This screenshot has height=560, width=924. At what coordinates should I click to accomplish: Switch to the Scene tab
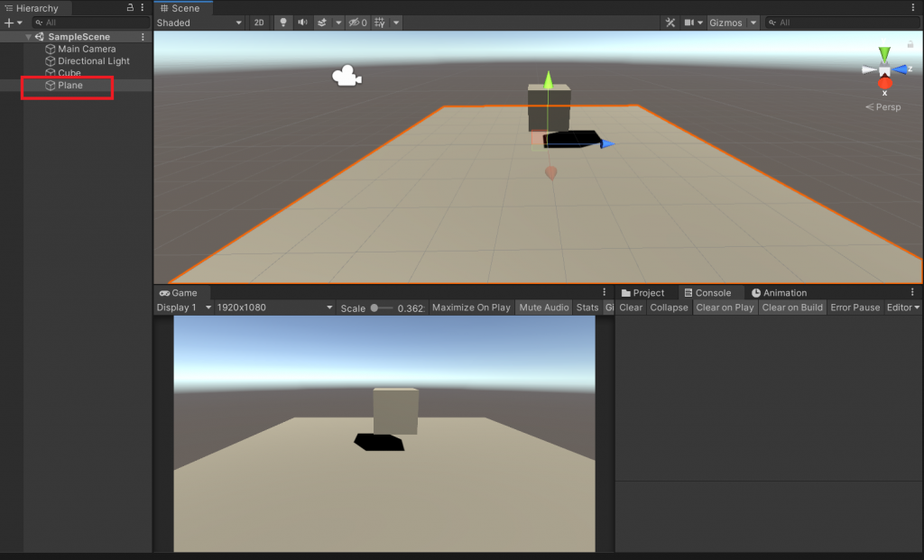(180, 8)
